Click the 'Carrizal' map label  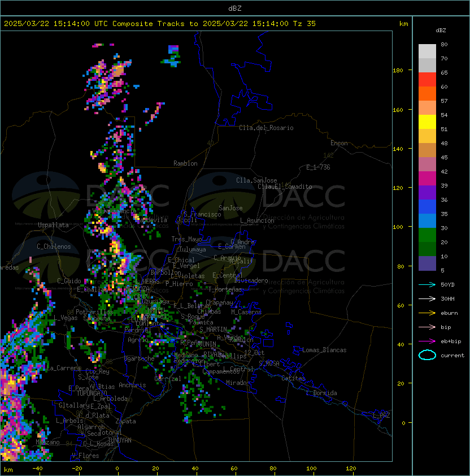coord(168,379)
